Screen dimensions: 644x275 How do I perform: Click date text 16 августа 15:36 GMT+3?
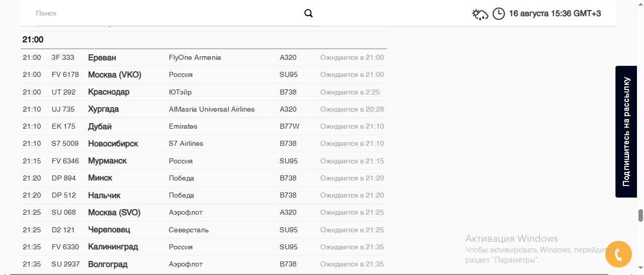555,14
